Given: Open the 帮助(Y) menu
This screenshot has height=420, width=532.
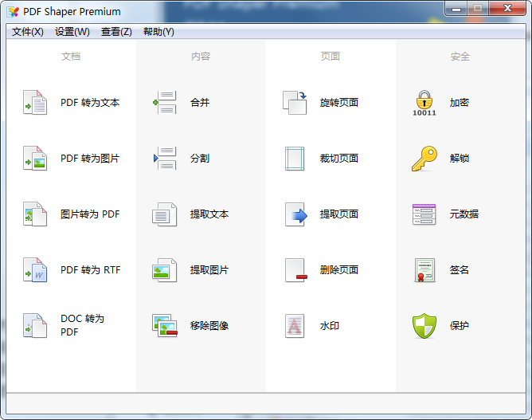Looking at the screenshot, I should pos(158,32).
